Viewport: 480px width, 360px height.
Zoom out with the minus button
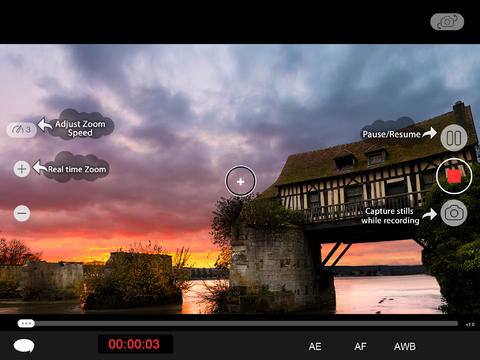pyautogui.click(x=22, y=213)
